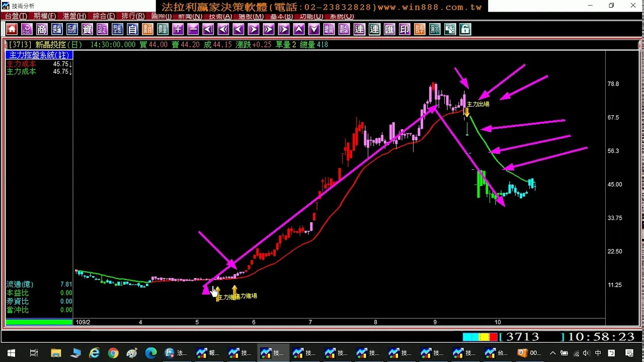This screenshot has width=644, height=362.
Task: Click the single left arrow icon
Action: (x=238, y=29)
